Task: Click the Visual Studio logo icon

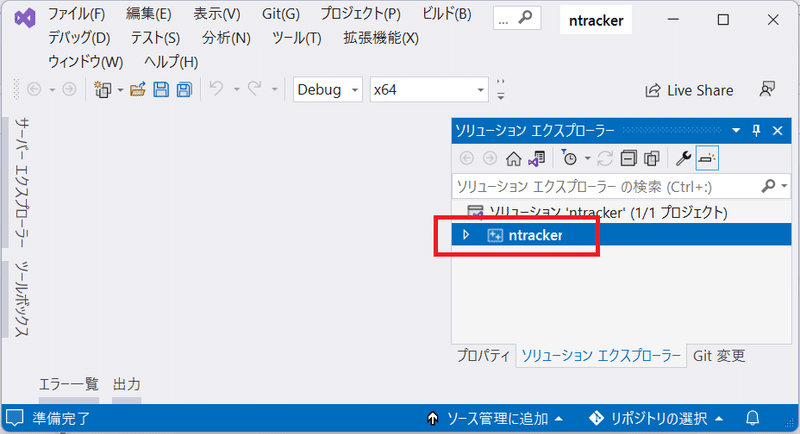Action: 25,18
